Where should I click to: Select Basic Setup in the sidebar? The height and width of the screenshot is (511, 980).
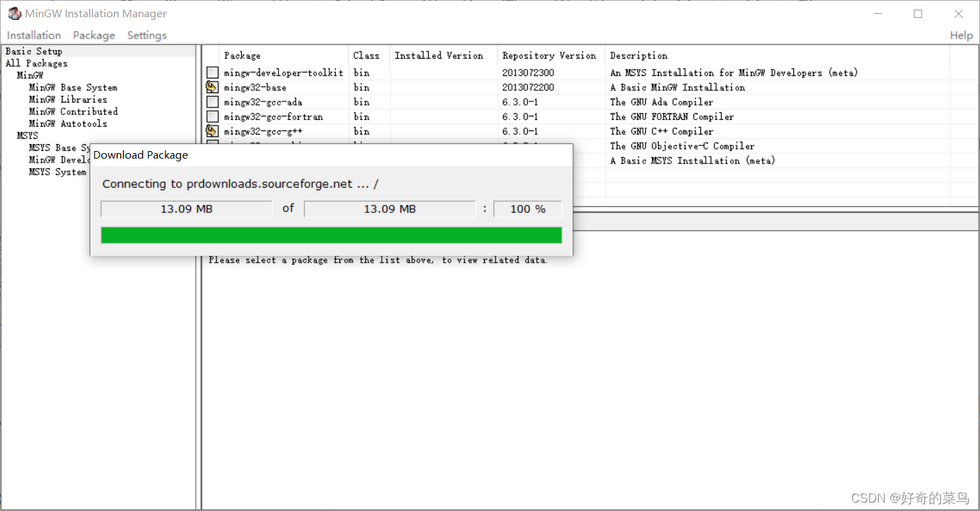click(x=34, y=50)
